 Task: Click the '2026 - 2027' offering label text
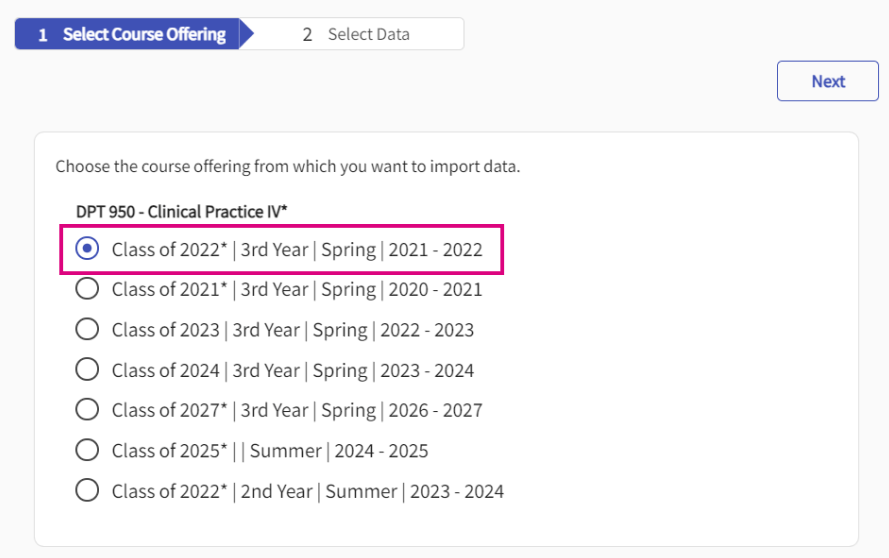pyautogui.click(x=435, y=411)
